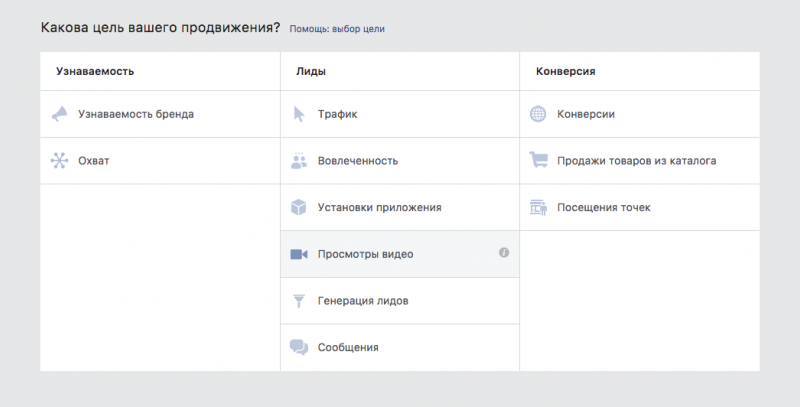Click the people icon for Вовлеченность
The width and height of the screenshot is (800, 407).
pos(299,160)
